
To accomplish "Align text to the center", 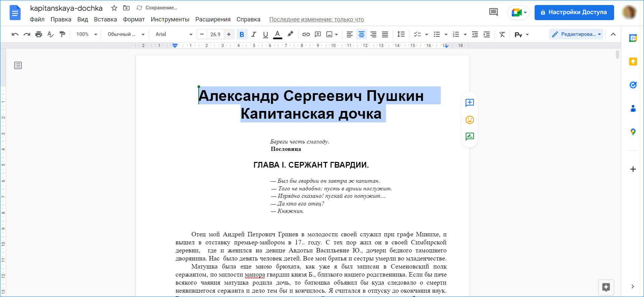I will pyautogui.click(x=361, y=34).
